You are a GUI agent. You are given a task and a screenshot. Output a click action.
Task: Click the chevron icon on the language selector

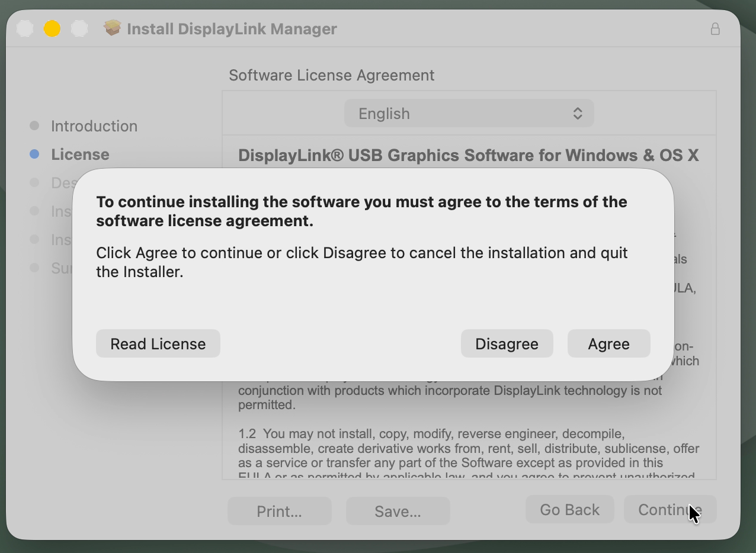tap(578, 113)
